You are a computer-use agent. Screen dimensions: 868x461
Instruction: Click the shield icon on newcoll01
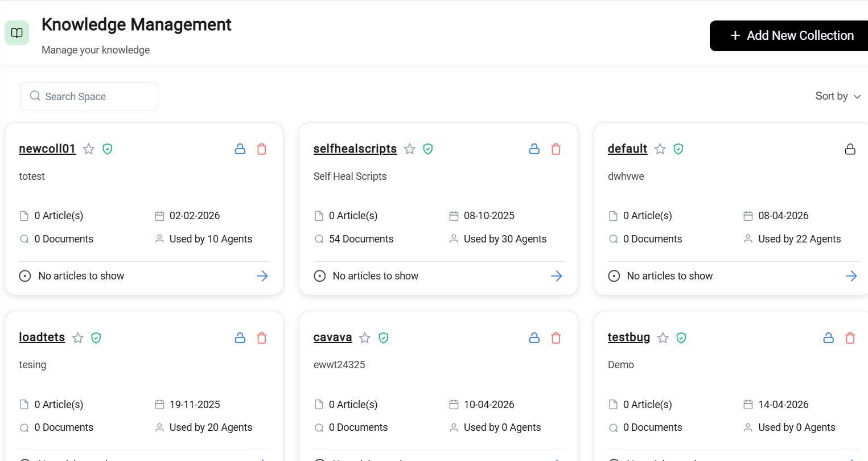108,149
